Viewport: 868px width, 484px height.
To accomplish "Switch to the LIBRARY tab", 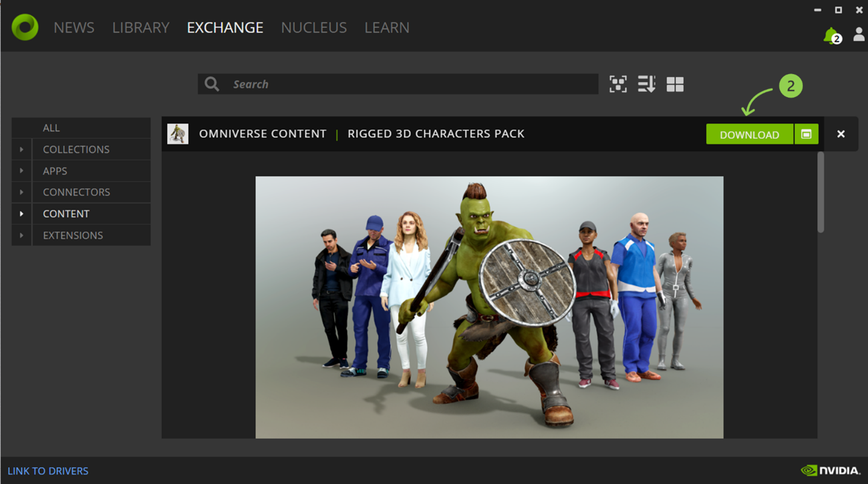I will [141, 28].
